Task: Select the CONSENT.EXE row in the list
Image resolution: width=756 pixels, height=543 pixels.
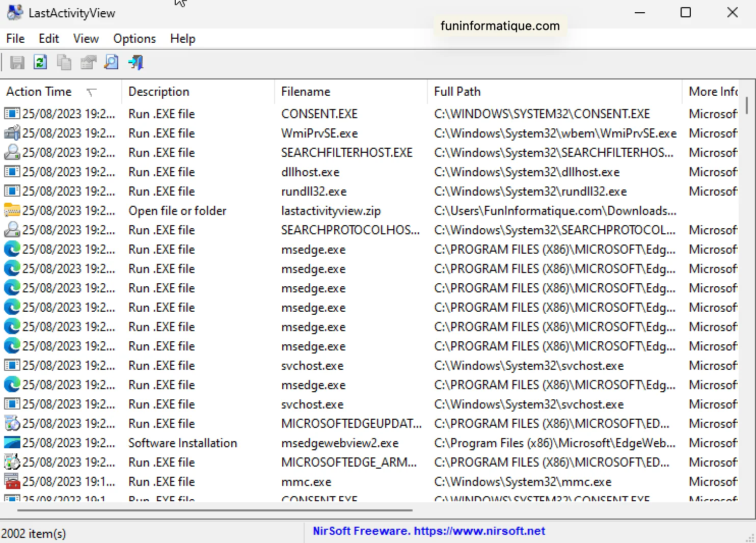Action: 319,113
